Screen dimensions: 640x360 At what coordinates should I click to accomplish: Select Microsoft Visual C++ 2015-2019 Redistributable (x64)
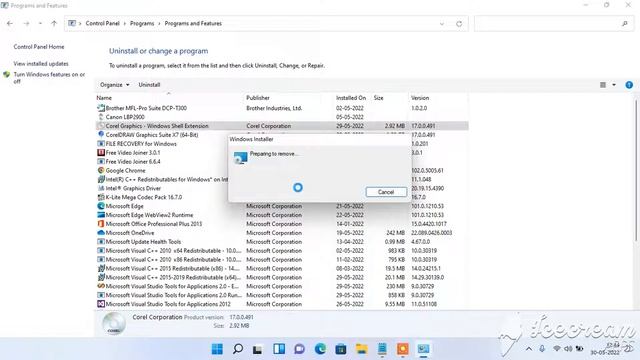click(x=173, y=278)
